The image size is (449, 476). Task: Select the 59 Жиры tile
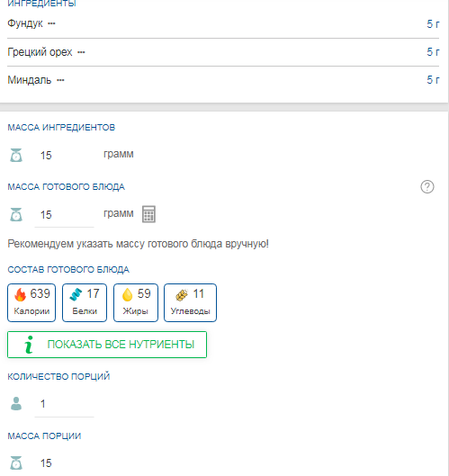[136, 302]
